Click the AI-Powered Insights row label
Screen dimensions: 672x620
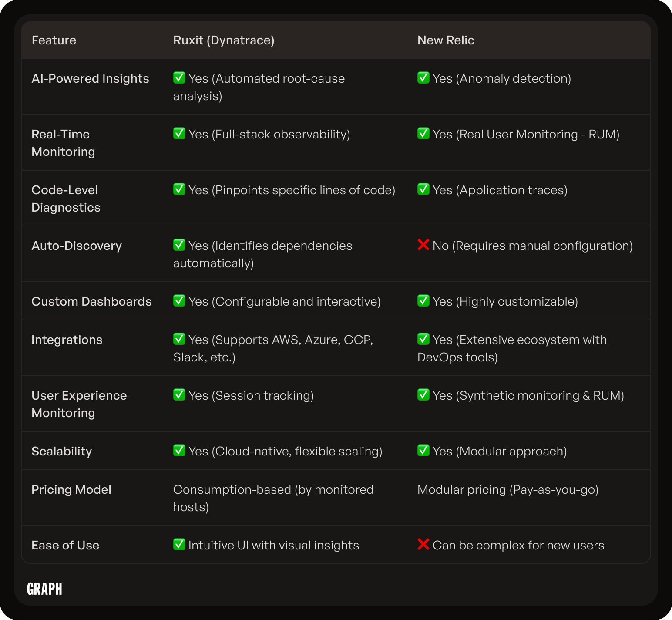90,79
